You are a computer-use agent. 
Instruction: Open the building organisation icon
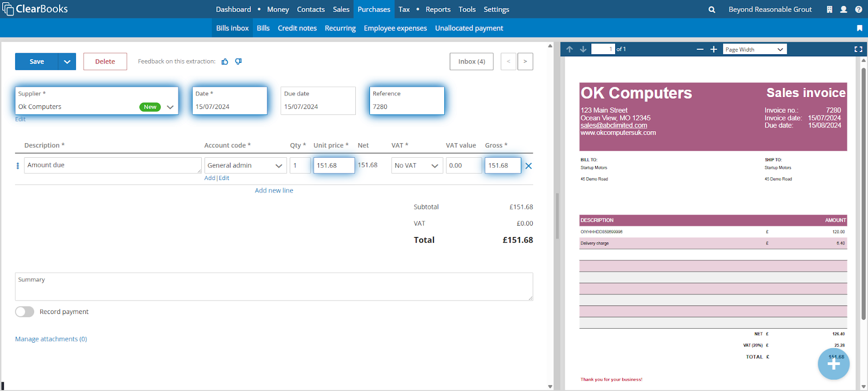coord(829,9)
